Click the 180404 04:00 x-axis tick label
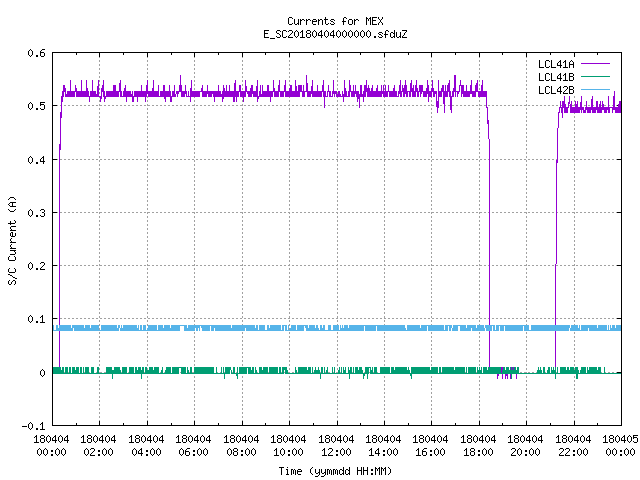This screenshot has width=640, height=480. tap(146, 446)
